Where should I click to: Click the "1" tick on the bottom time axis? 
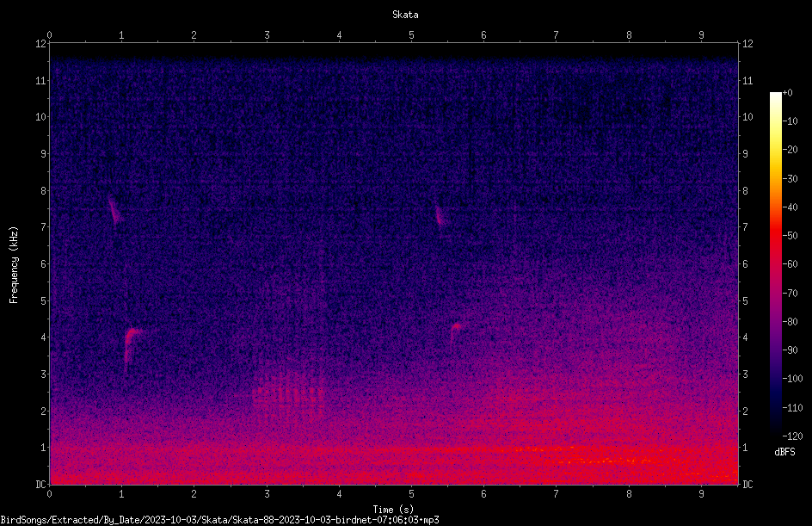coord(121,494)
